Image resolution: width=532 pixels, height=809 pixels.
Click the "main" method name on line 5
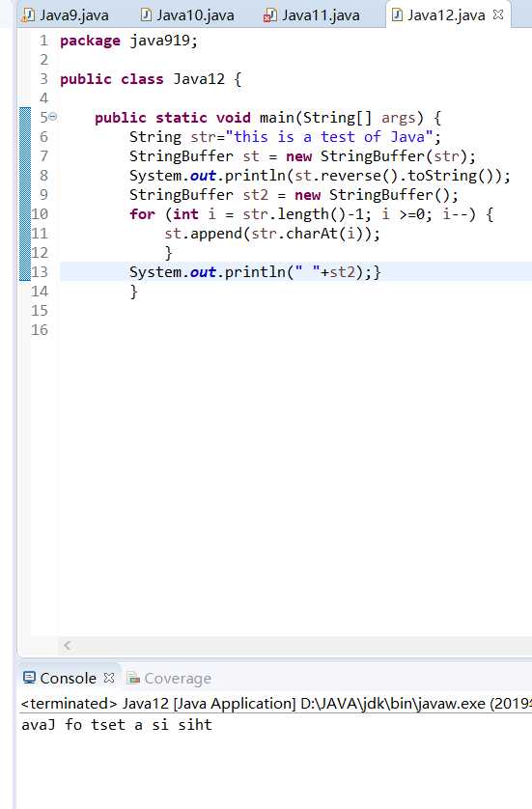pos(276,118)
